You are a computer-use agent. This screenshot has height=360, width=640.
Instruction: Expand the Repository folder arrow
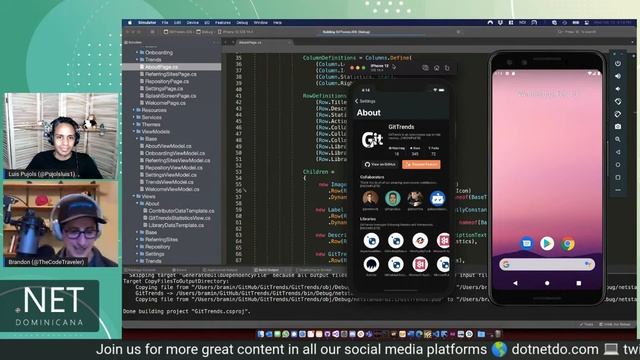click(x=138, y=247)
